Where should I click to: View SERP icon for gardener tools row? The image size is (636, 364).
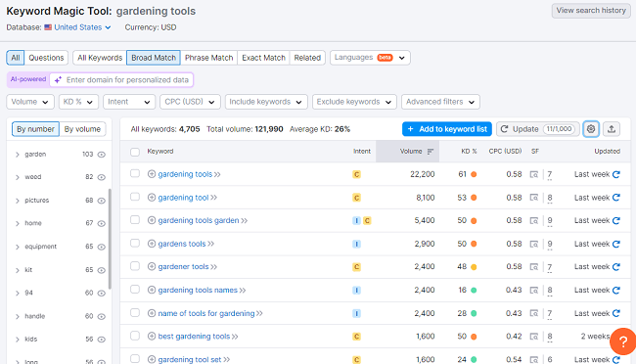pos(534,267)
